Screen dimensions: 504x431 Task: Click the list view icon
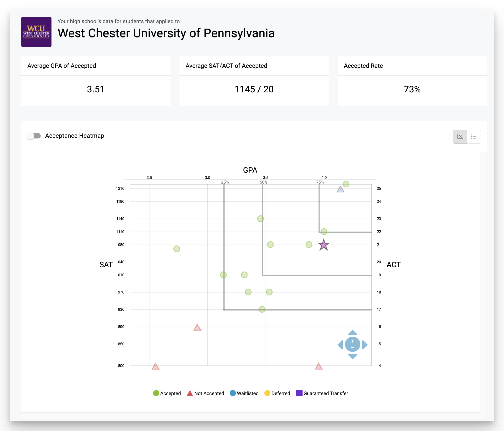tap(474, 136)
